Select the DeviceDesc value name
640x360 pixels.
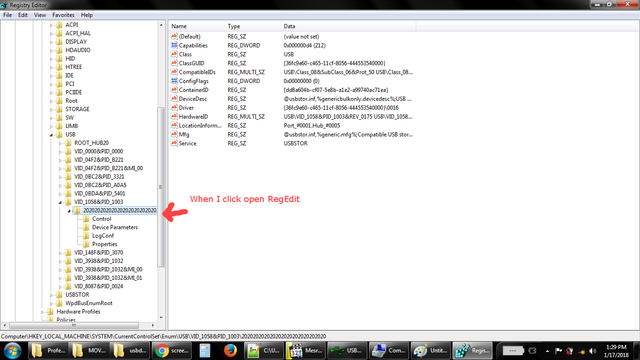(x=193, y=99)
